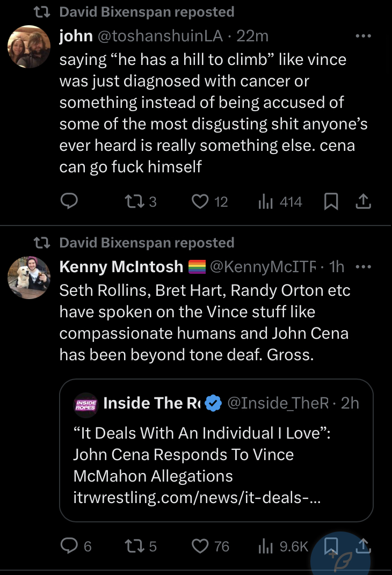Screen dimensions: 392x575
Task: Reply to john's tweet
Action: point(69,201)
